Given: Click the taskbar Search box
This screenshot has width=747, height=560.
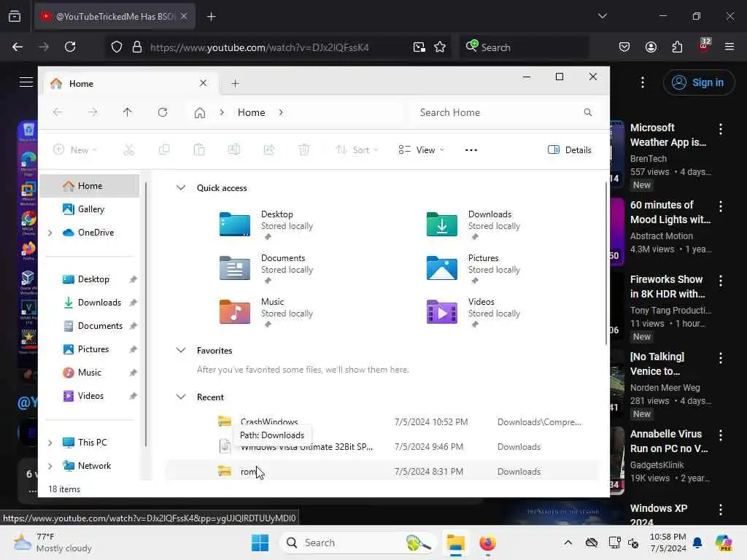Looking at the screenshot, I should click(357, 542).
